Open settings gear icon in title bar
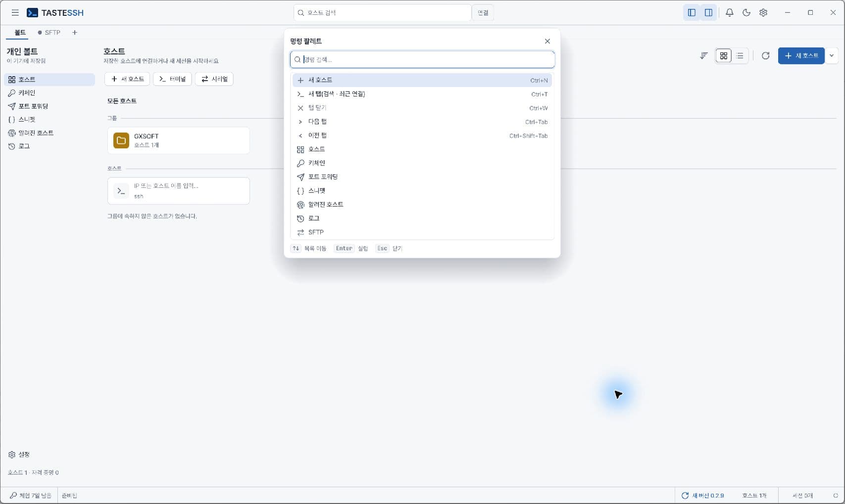Viewport: 845px width, 504px height. coord(763,13)
